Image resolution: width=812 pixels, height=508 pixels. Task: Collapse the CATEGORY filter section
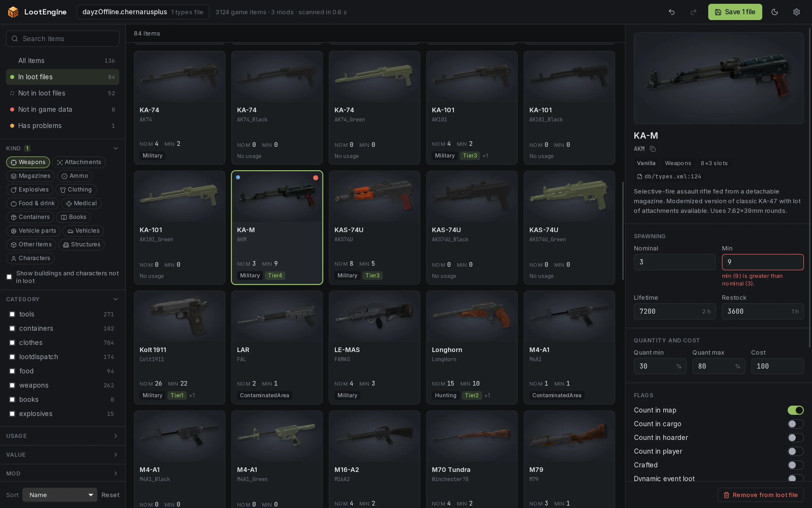click(115, 299)
